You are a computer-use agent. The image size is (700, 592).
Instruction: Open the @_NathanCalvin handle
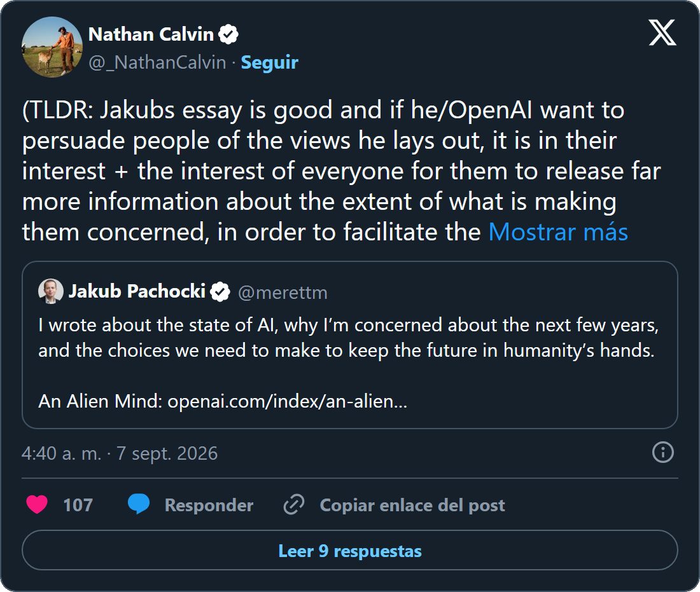coord(158,62)
